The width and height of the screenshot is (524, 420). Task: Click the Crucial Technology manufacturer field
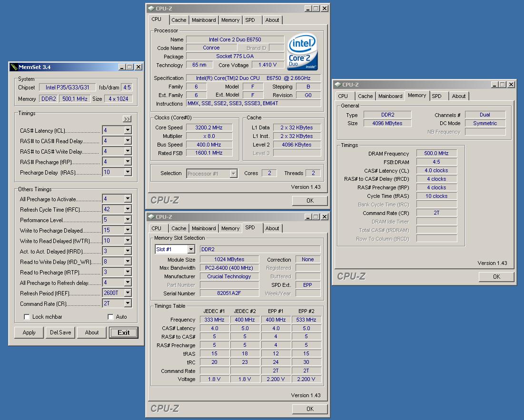point(229,276)
